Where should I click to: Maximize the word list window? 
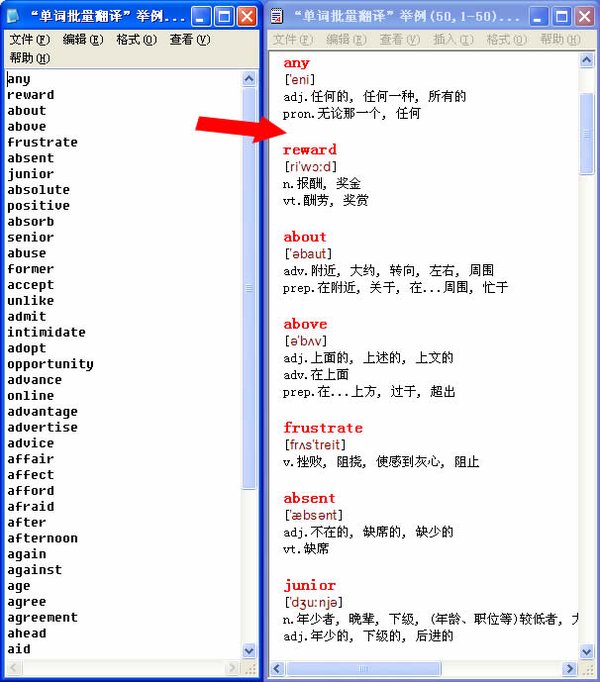224,16
